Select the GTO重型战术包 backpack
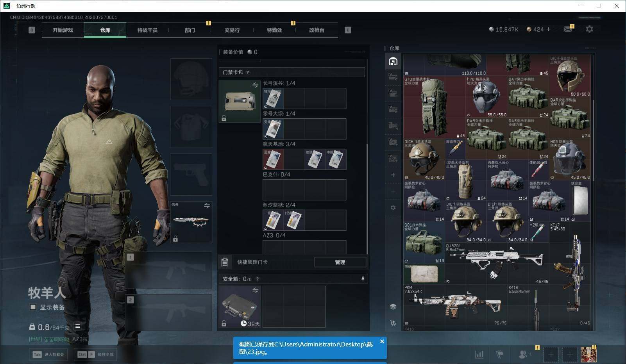The height and width of the screenshot is (364, 626). click(x=434, y=107)
